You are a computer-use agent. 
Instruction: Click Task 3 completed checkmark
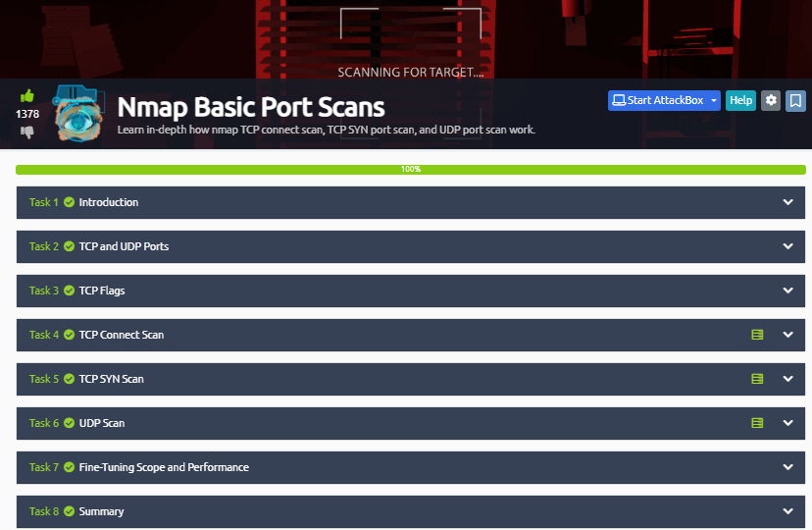pos(69,291)
